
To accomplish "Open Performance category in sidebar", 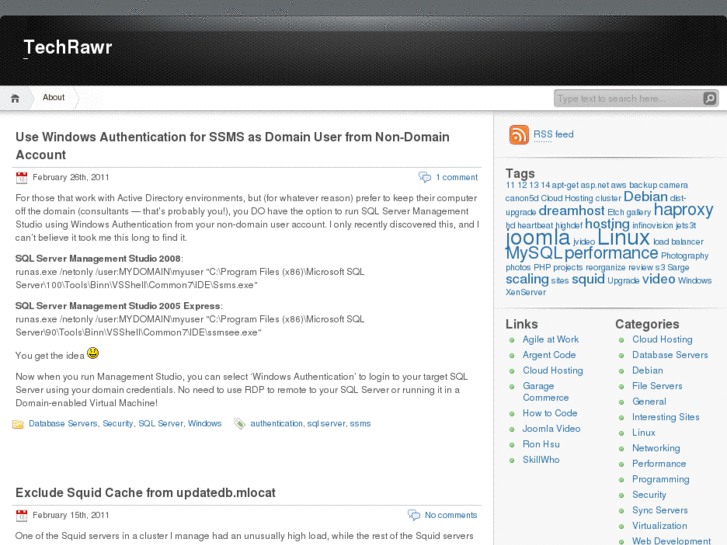I will [x=659, y=464].
